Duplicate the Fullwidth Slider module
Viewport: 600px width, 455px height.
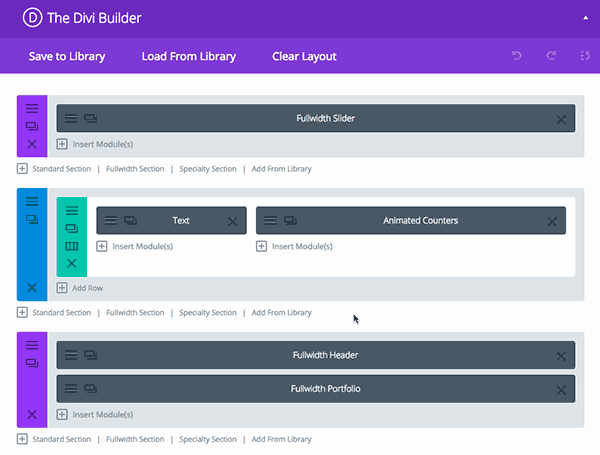pyautogui.click(x=91, y=119)
